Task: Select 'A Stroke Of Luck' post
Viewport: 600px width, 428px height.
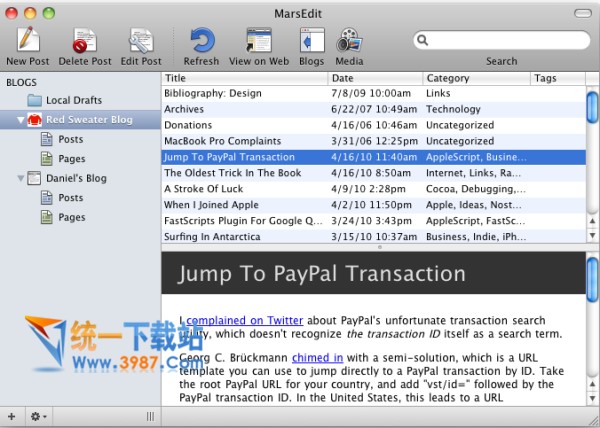Action: [373, 189]
